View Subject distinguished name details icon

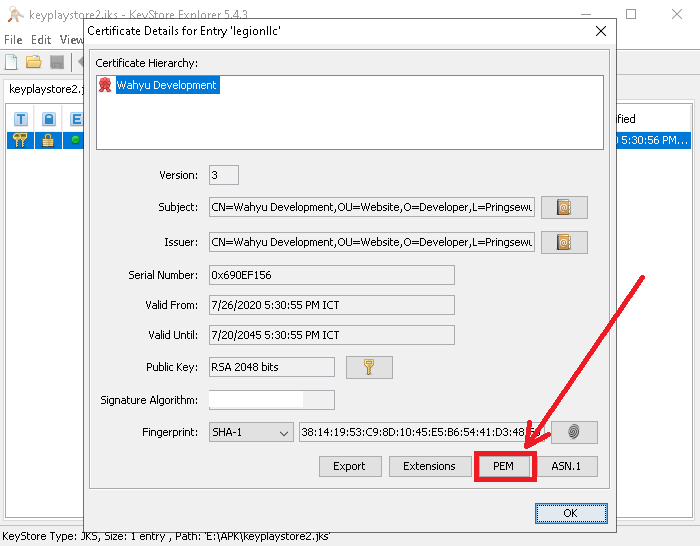click(564, 208)
